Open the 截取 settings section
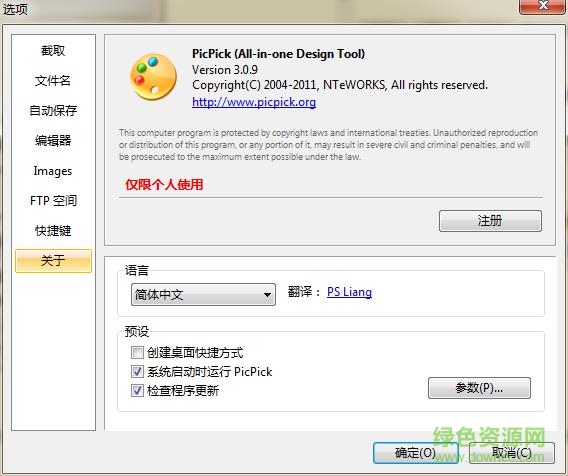568x476 pixels. click(53, 50)
